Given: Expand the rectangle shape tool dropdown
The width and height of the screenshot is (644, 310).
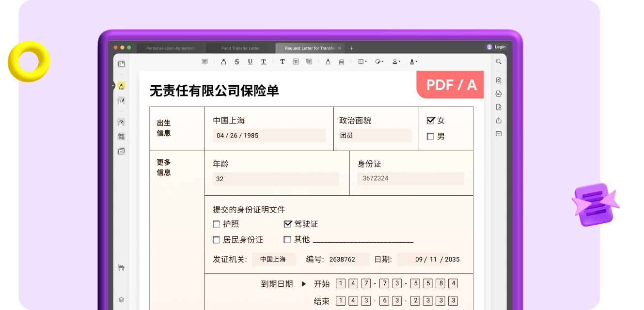Looking at the screenshot, I should point(362,62).
